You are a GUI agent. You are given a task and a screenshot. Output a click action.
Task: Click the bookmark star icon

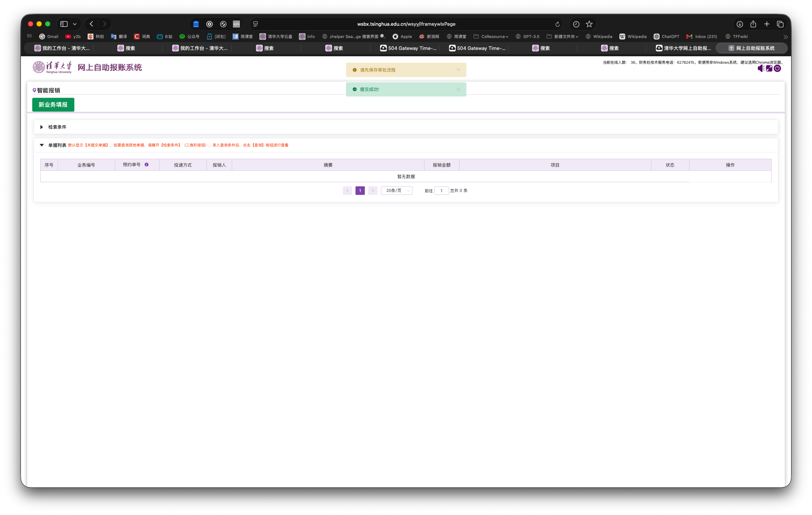[x=589, y=24]
